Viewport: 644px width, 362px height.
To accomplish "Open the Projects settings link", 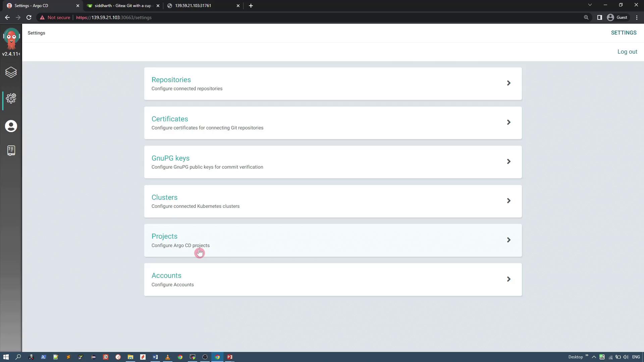I will [x=164, y=236].
